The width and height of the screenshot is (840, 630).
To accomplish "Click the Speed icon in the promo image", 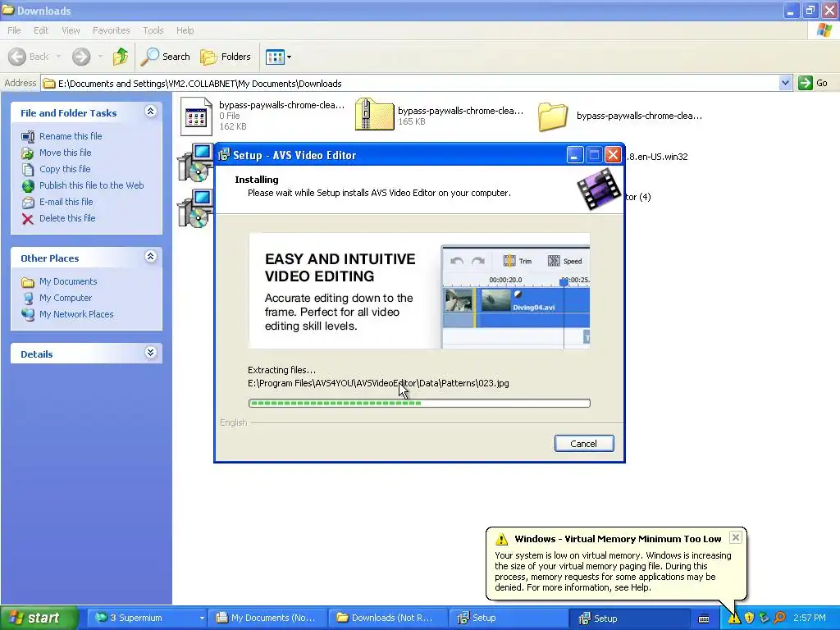I will (x=554, y=261).
